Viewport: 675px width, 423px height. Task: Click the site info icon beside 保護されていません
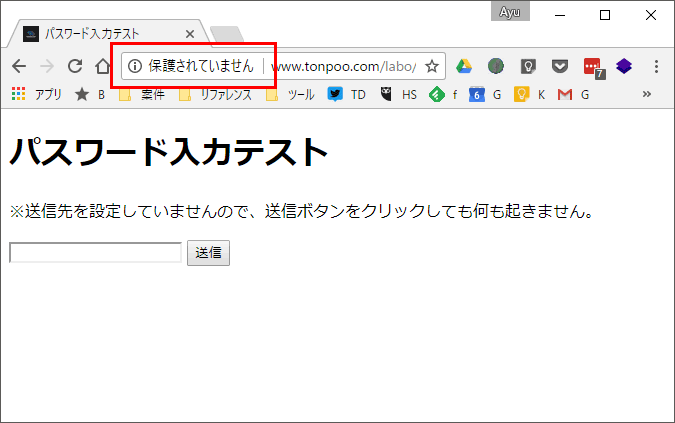[136, 66]
